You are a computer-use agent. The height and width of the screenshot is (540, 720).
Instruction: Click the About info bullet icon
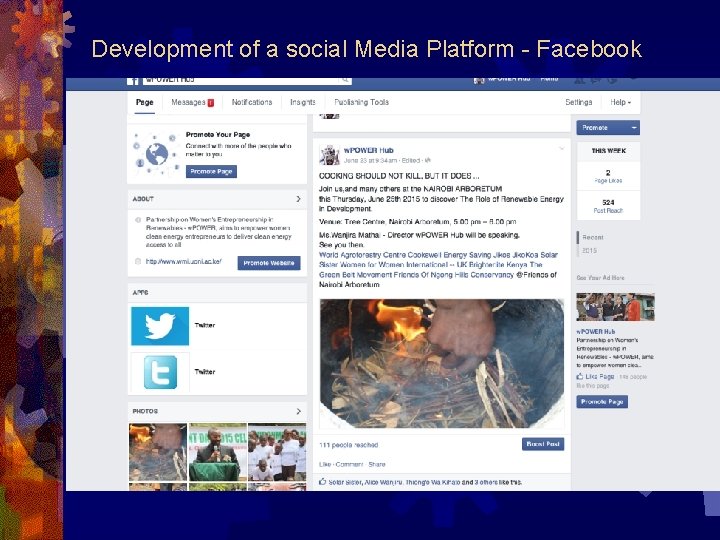pyautogui.click(x=138, y=220)
